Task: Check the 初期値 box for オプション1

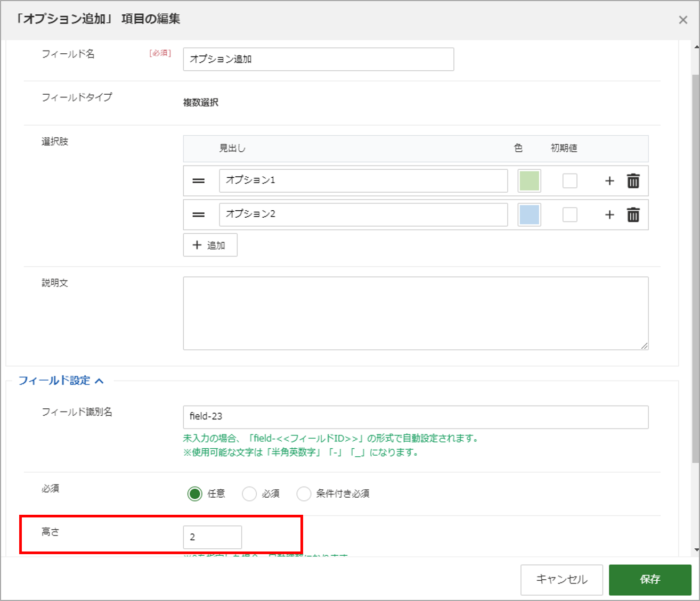Action: [570, 181]
